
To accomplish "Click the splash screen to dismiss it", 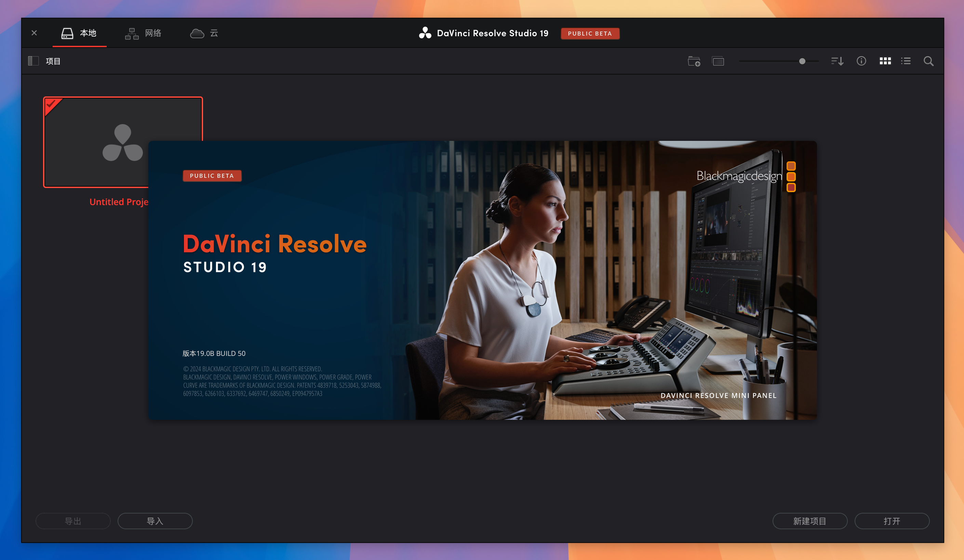I will click(482, 280).
